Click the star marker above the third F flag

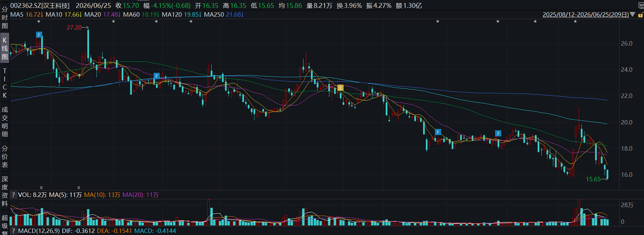click(438, 21)
